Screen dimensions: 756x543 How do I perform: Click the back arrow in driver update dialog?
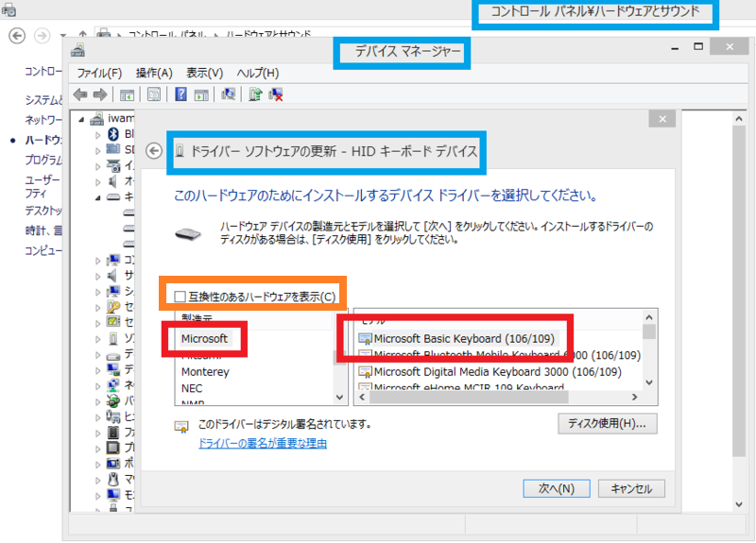[x=154, y=151]
